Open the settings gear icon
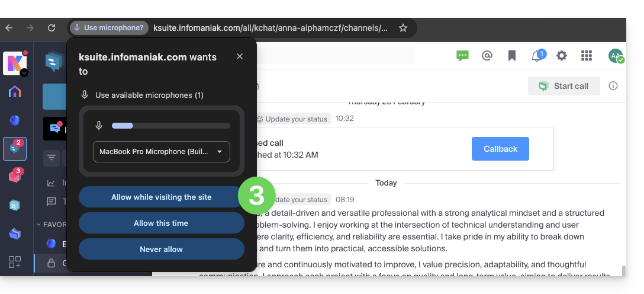 tap(561, 56)
